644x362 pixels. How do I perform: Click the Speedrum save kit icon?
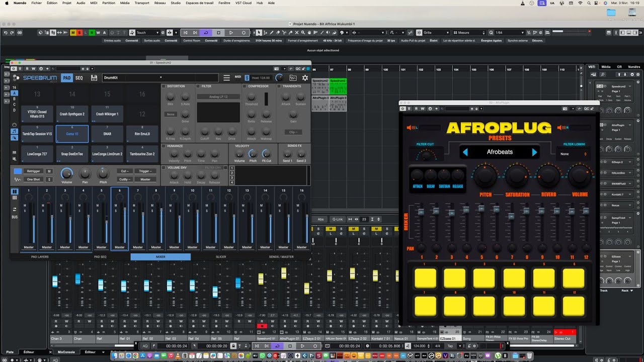(94, 78)
